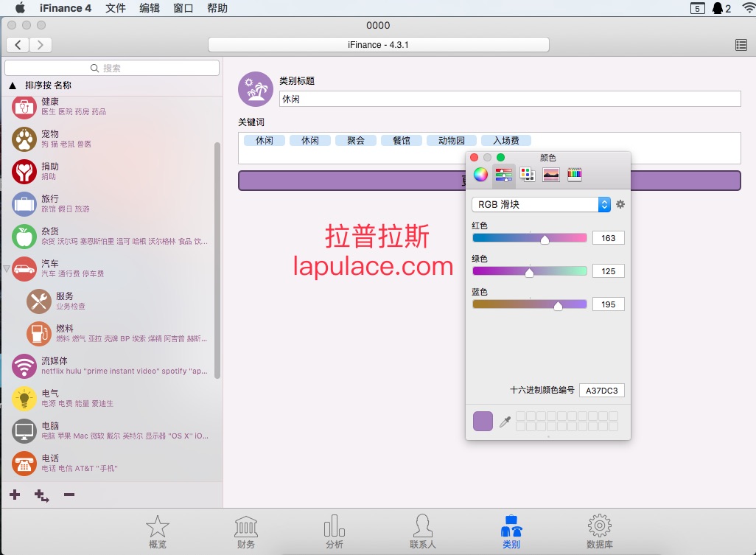Collapse the 汽车 category disclosure triangle

pyautogui.click(x=7, y=268)
